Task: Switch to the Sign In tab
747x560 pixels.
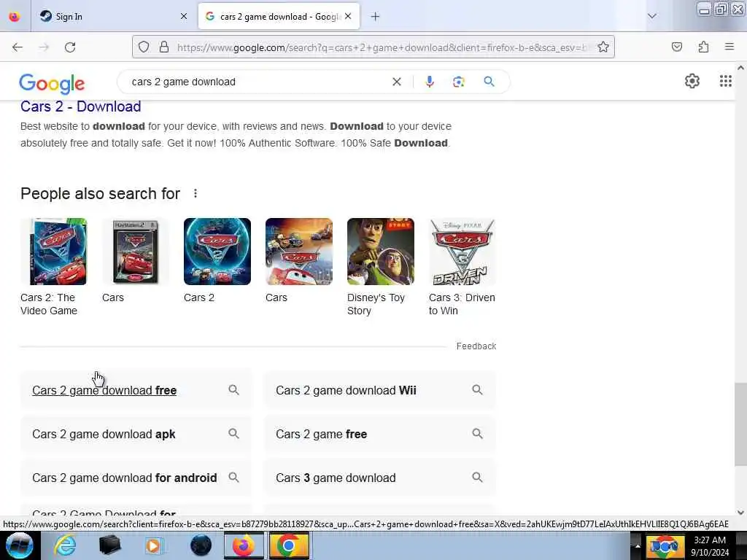Action: coord(115,17)
